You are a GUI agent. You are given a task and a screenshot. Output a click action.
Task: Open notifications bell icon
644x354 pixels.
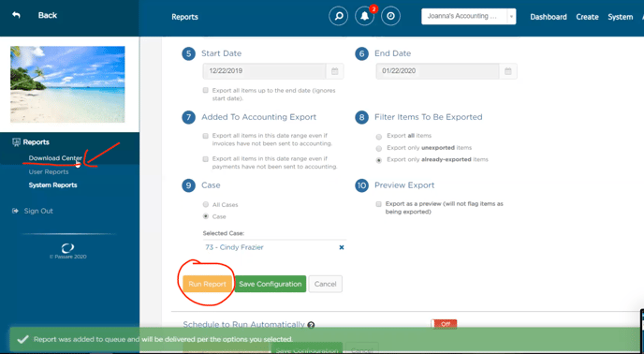(365, 17)
